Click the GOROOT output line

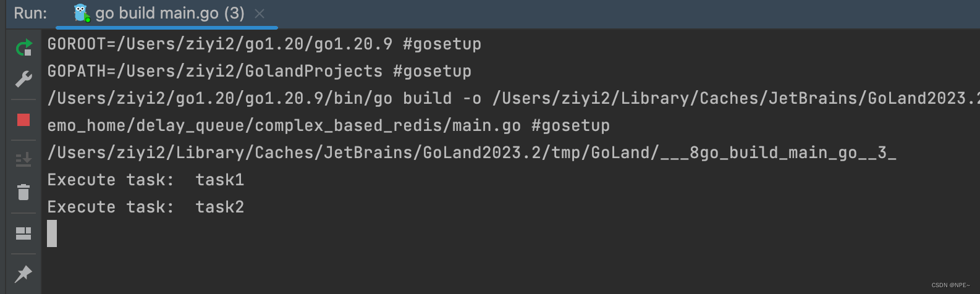(x=264, y=44)
